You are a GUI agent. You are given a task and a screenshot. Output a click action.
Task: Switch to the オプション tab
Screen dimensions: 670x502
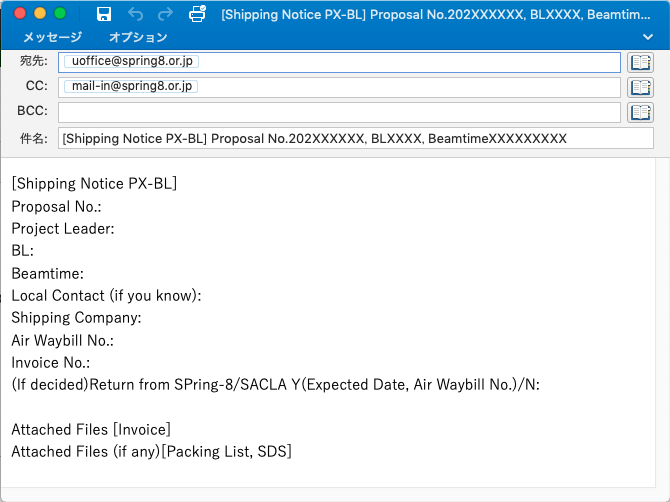138,37
